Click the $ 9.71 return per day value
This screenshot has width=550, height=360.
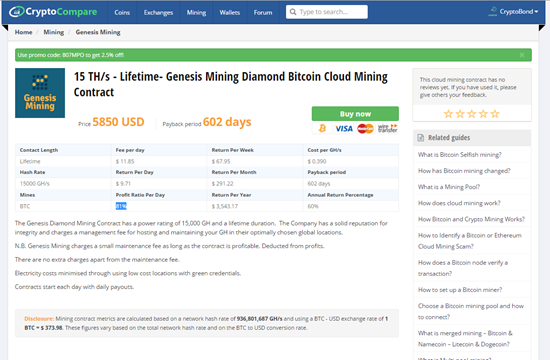pos(123,184)
